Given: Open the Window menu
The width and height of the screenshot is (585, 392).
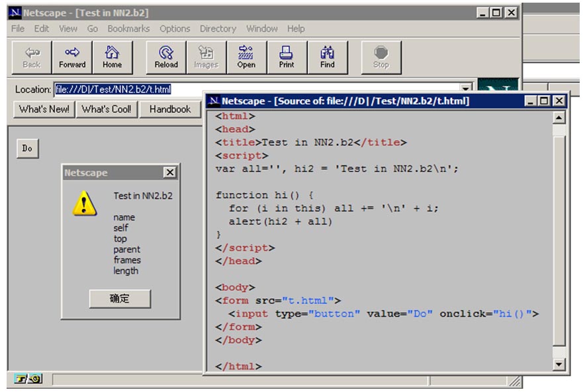Looking at the screenshot, I should coord(262,28).
